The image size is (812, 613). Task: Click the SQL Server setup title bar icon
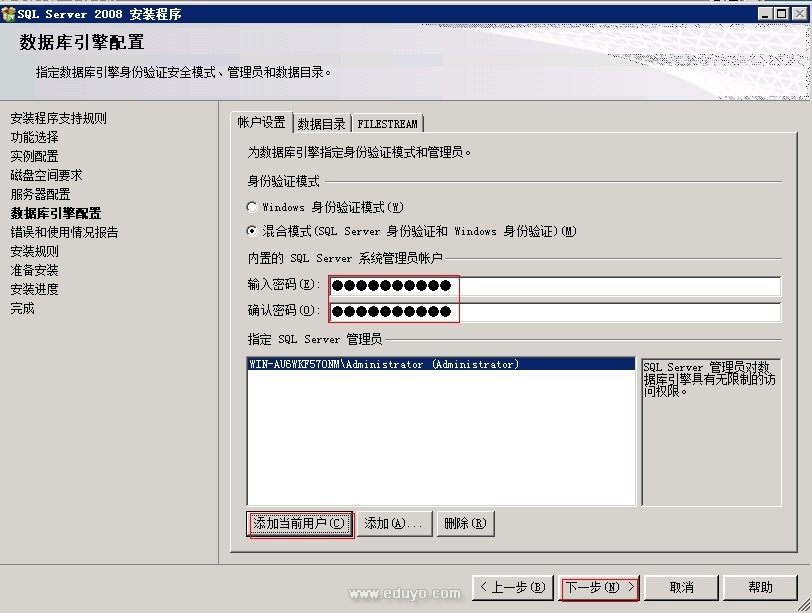[x=9, y=14]
